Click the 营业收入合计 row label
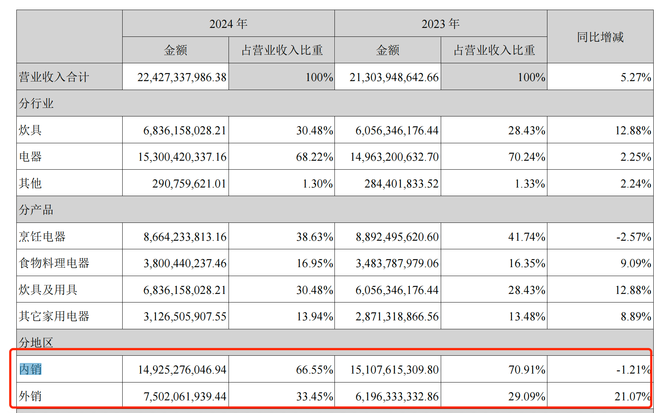The image size is (660, 413). click(x=58, y=76)
